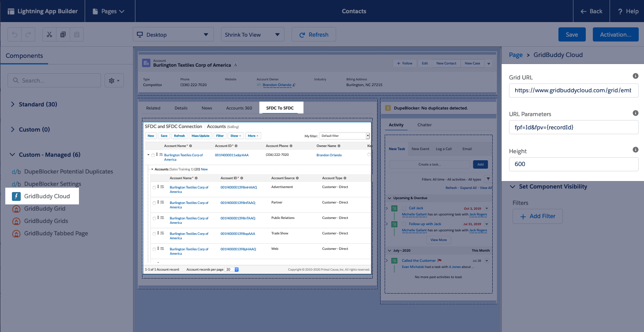644x332 pixels.
Task: Select the GridBuddy Tabbed Page component icon
Action: pos(16,233)
